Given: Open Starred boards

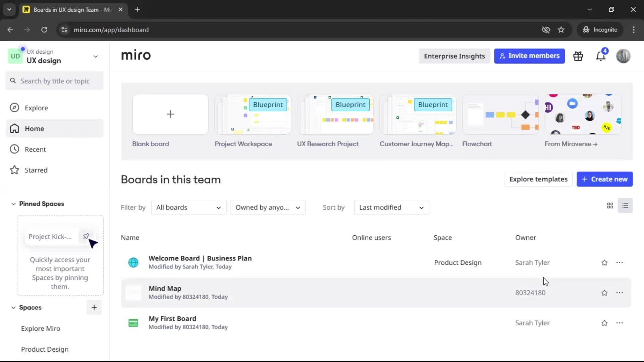Looking at the screenshot, I should tap(55, 170).
